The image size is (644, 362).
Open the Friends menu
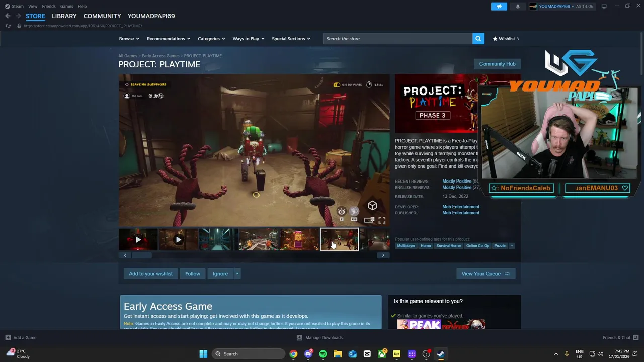coord(49,6)
